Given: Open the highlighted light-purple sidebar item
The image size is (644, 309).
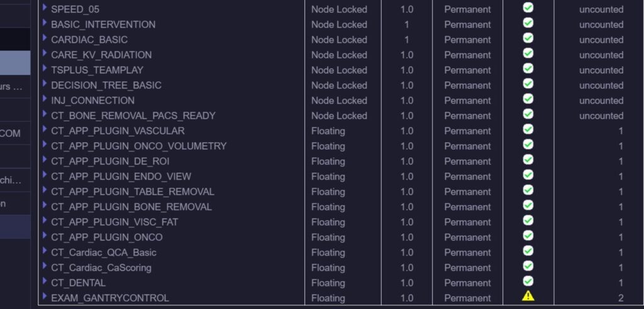Looking at the screenshot, I should pos(15,63).
